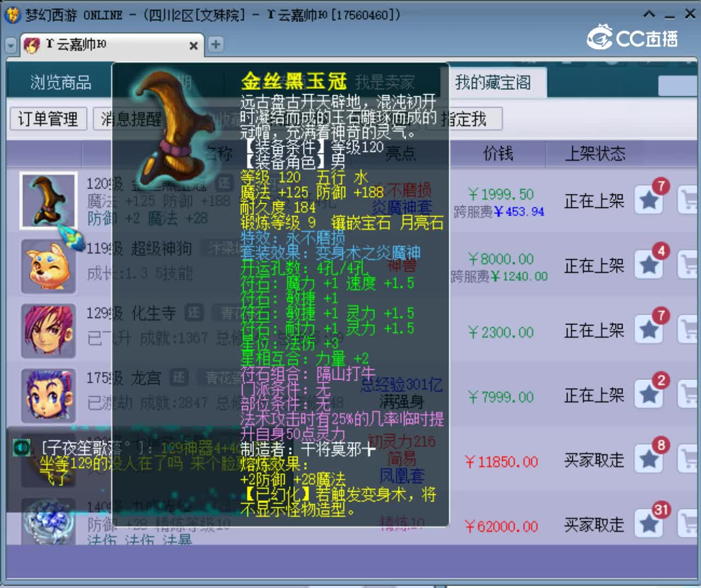Add ¥62000.00 item to cart

(x=688, y=523)
